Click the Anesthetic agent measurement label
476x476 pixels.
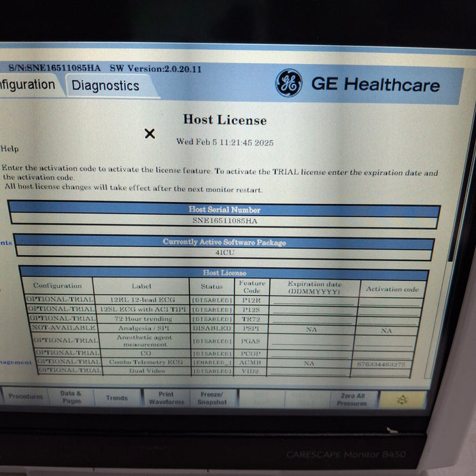click(144, 341)
